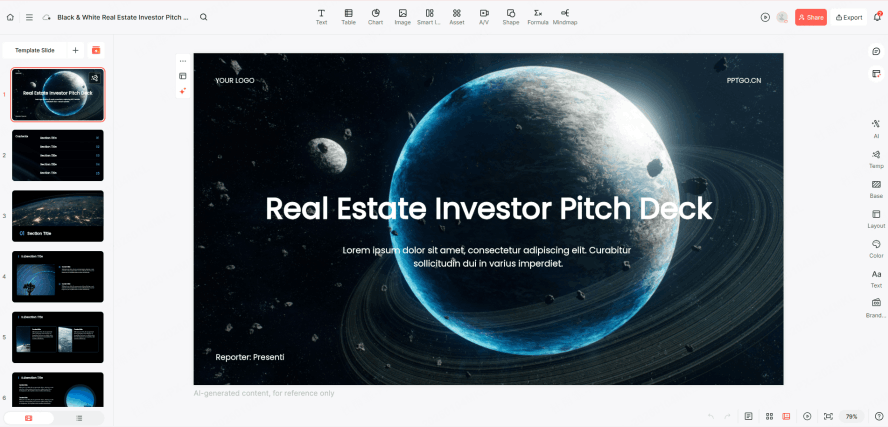Open the side panel icon below comments
This screenshot has height=427, width=888.
(876, 74)
